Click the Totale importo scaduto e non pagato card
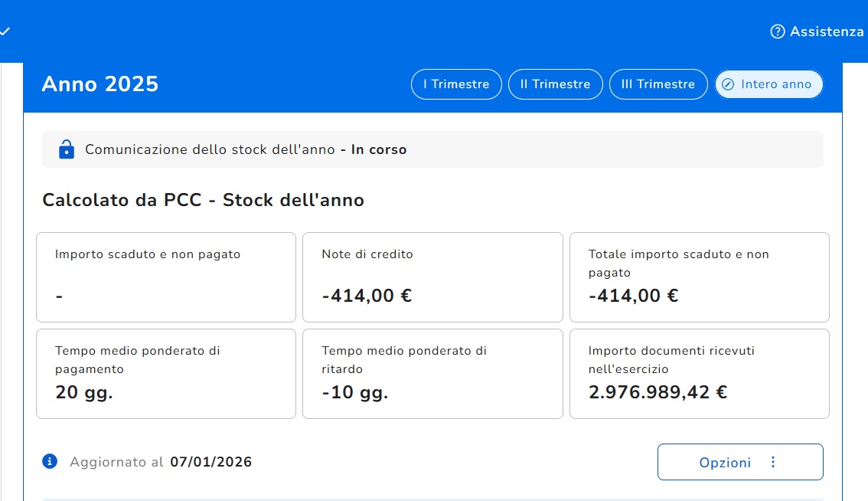The image size is (868, 501). point(699,277)
